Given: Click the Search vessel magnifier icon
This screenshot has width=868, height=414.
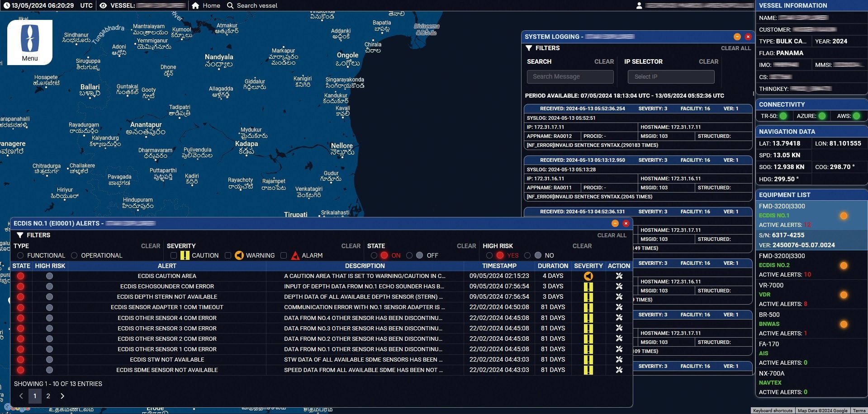Looking at the screenshot, I should pos(230,5).
